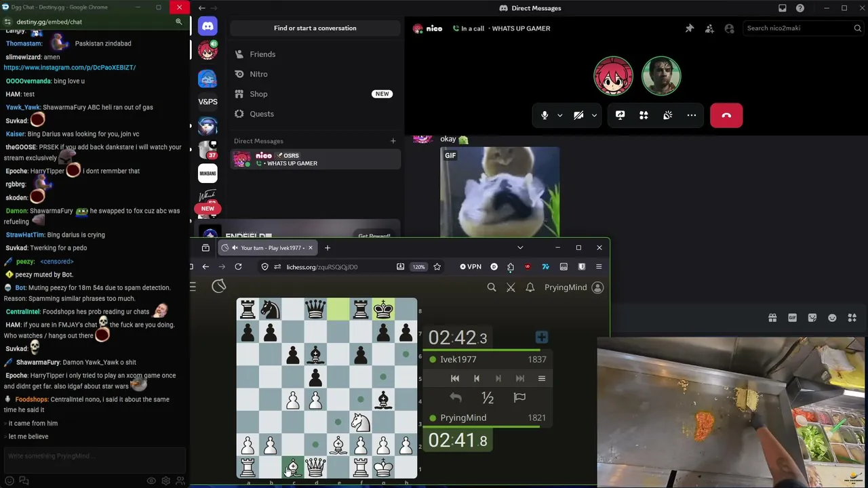868x488 pixels.
Task: Open the gift icon in Discord message bar
Action: 772,318
